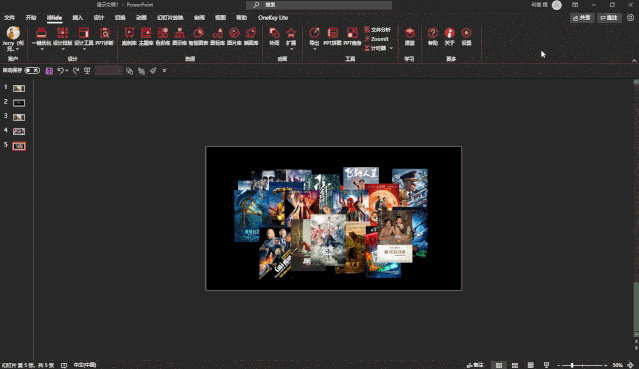639x369 pixels.
Task: Open the PPT拼图 tool
Action: (x=333, y=36)
